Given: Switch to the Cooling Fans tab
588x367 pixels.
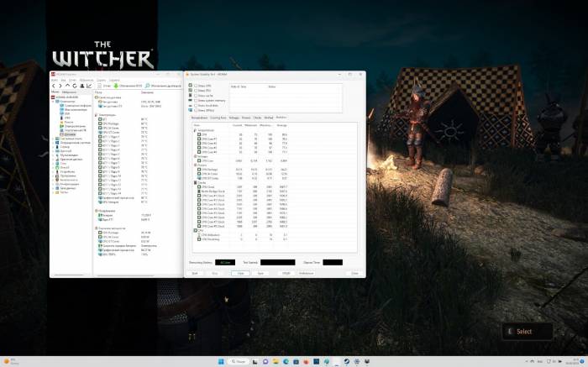Looking at the screenshot, I should coord(218,118).
